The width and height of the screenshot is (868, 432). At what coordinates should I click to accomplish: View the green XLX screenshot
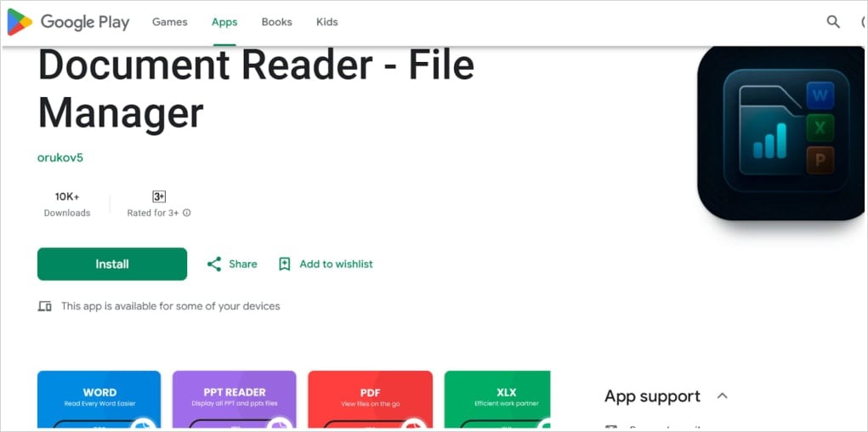[x=497, y=400]
